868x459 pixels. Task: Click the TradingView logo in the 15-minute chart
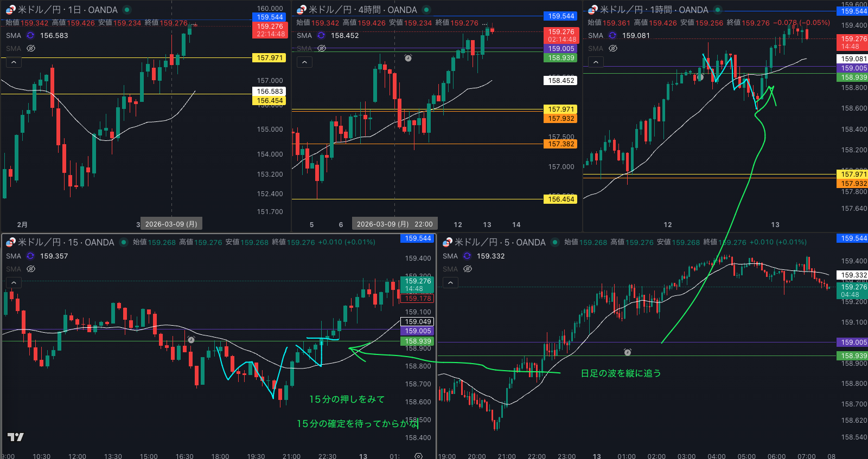tap(15, 437)
